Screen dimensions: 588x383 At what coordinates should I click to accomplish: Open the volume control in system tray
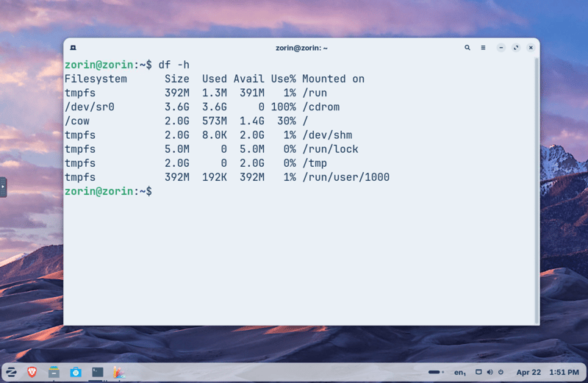(x=490, y=372)
